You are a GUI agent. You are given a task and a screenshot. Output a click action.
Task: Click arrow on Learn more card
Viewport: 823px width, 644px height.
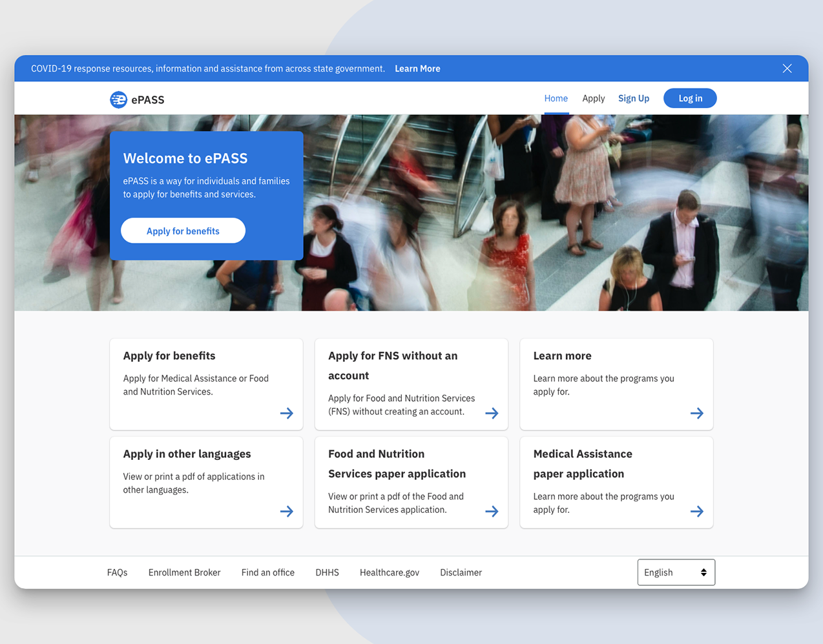point(697,413)
